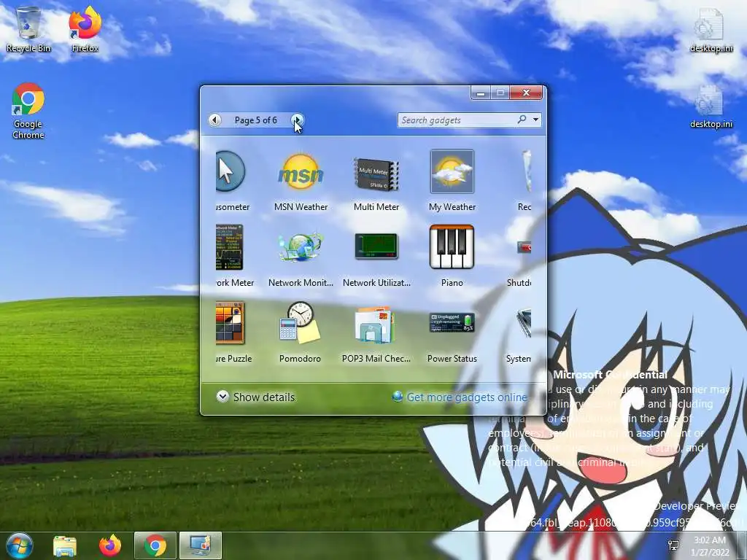Expand Show details section

[x=256, y=397]
